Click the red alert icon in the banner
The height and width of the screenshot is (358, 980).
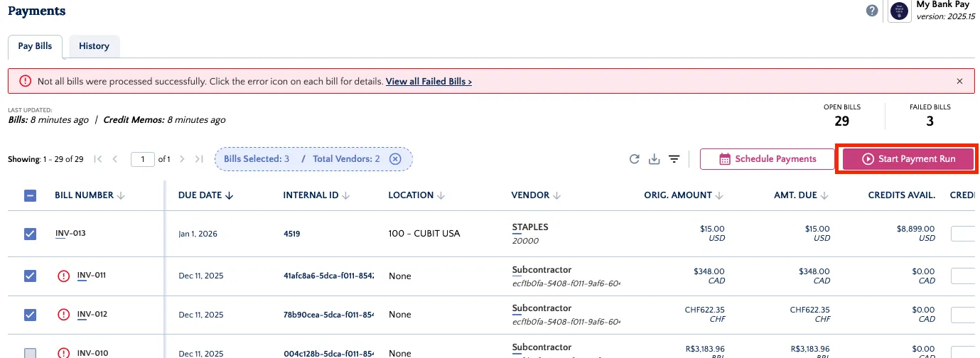coord(26,81)
